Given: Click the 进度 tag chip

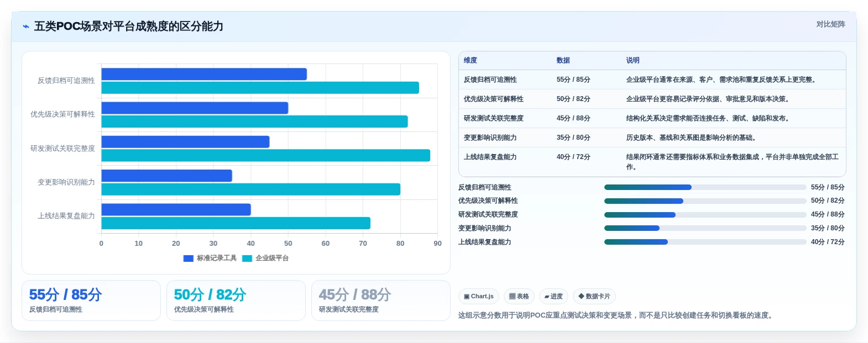Looking at the screenshot, I should point(553,297).
